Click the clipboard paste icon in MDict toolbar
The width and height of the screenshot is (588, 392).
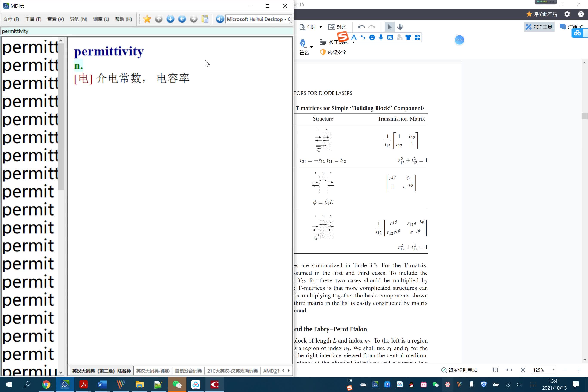point(205,19)
